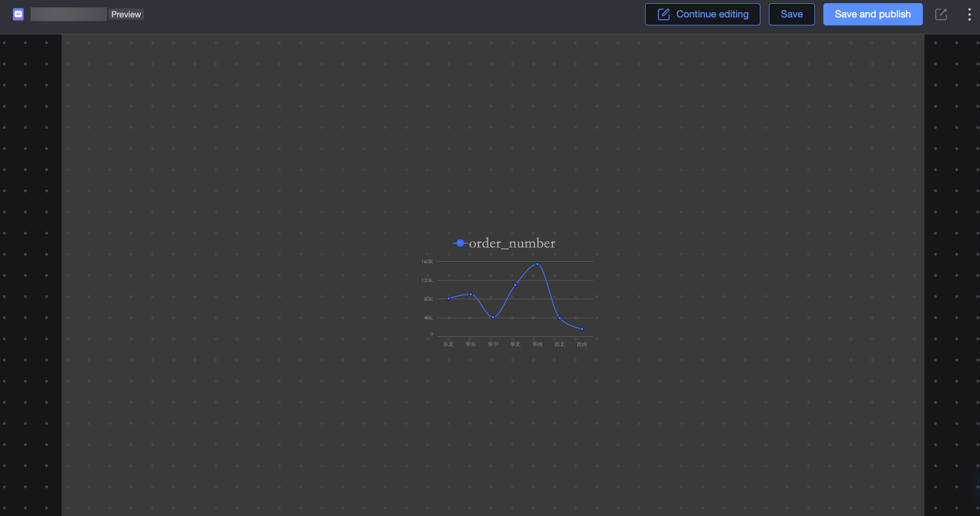Click the 华北 data point on the line
The height and width of the screenshot is (516, 980).
click(515, 285)
